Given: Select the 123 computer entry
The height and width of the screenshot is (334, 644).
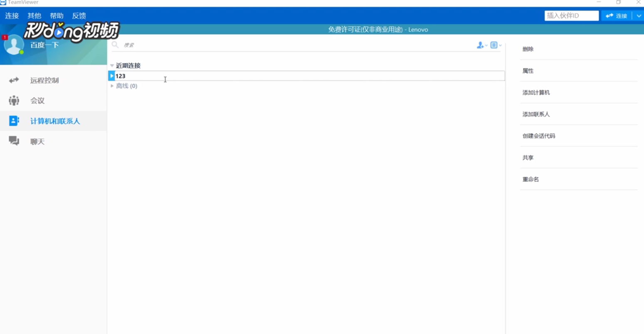Looking at the screenshot, I should pyautogui.click(x=306, y=76).
